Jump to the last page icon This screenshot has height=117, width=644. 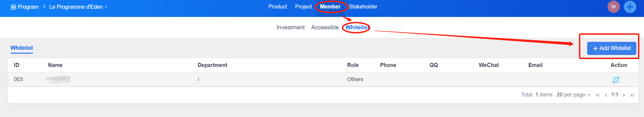632,95
